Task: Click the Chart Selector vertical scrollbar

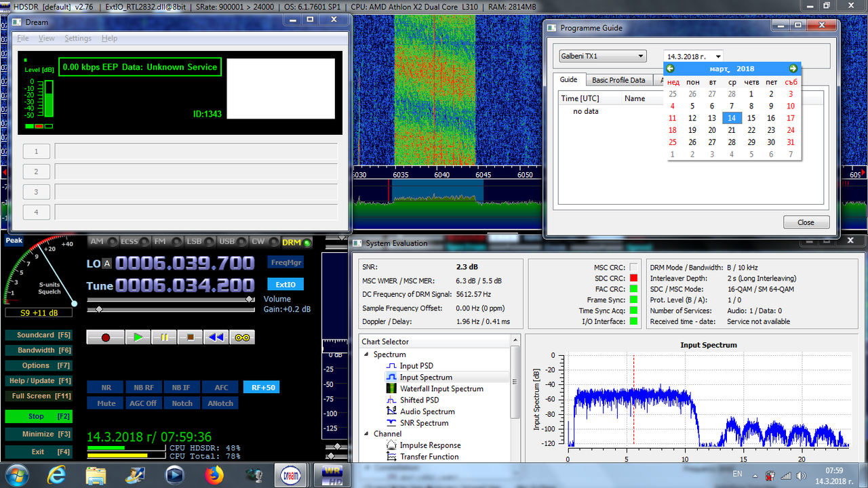Action: (x=515, y=398)
